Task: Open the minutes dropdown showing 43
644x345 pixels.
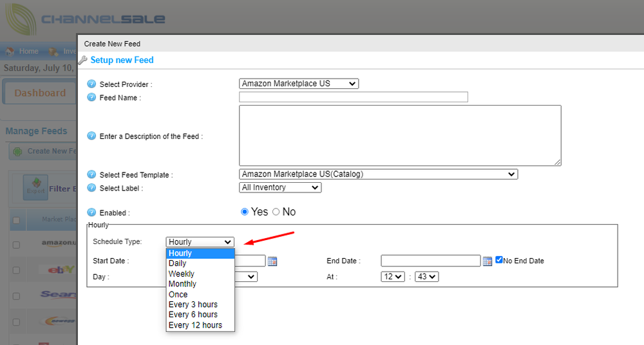Action: tap(426, 277)
